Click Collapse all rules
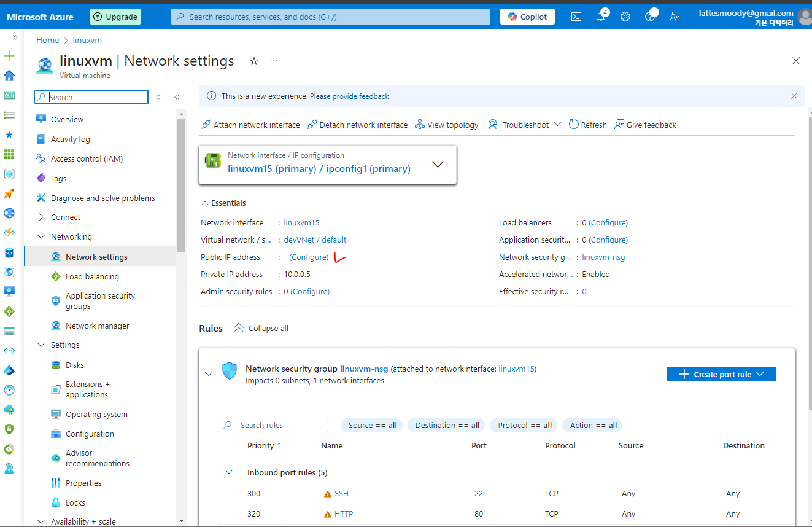 click(261, 328)
